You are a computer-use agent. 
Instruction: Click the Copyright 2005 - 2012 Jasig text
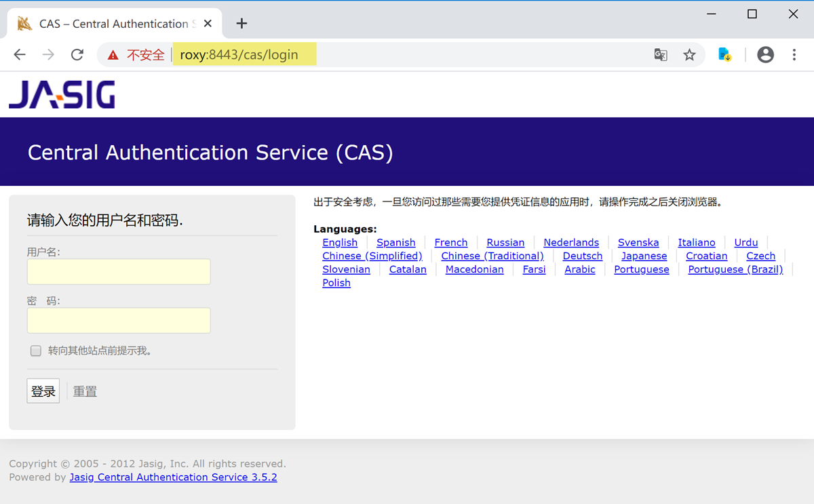point(147,464)
